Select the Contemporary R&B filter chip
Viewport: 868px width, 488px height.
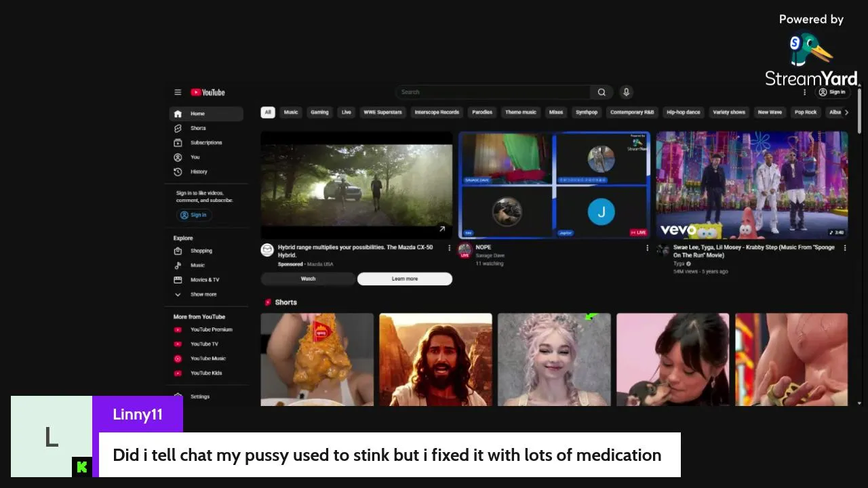tap(632, 113)
